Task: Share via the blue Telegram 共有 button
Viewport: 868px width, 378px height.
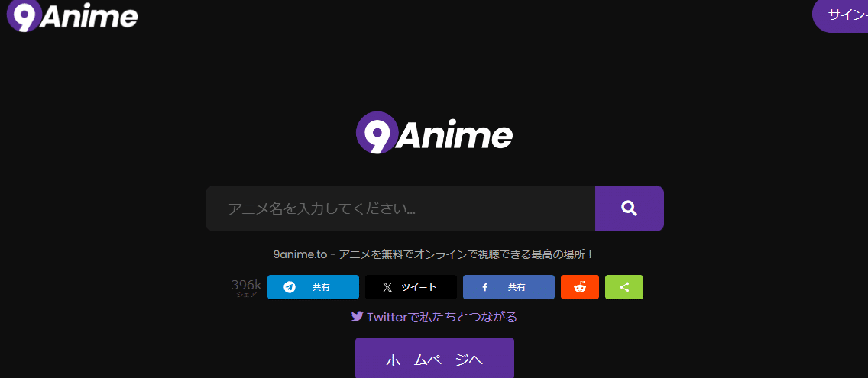Action: [313, 287]
